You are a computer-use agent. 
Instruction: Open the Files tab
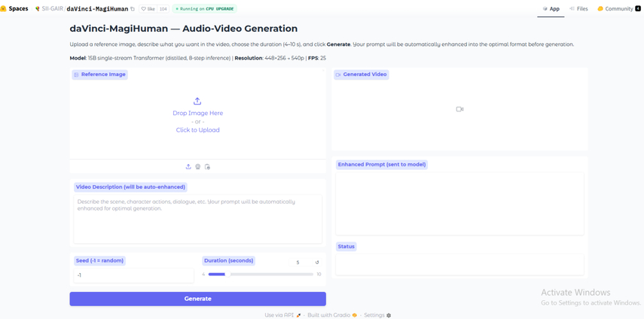pos(578,8)
